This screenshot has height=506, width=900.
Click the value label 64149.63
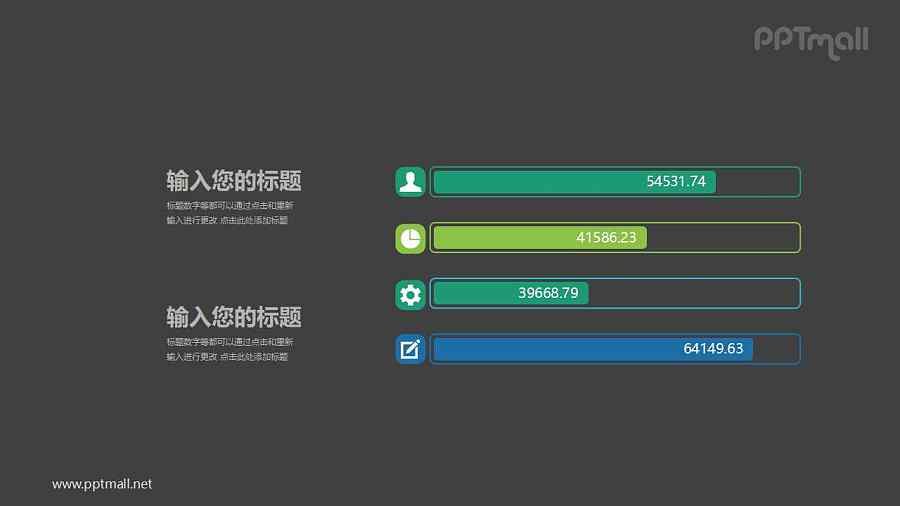point(713,349)
